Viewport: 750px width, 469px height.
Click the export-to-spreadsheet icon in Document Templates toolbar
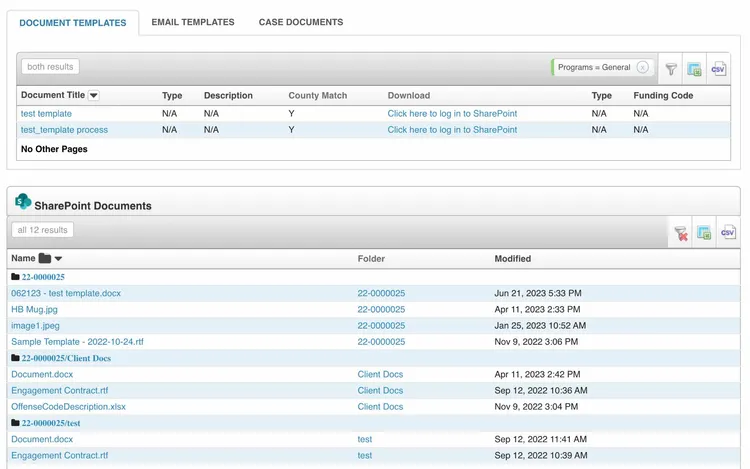click(x=694, y=69)
